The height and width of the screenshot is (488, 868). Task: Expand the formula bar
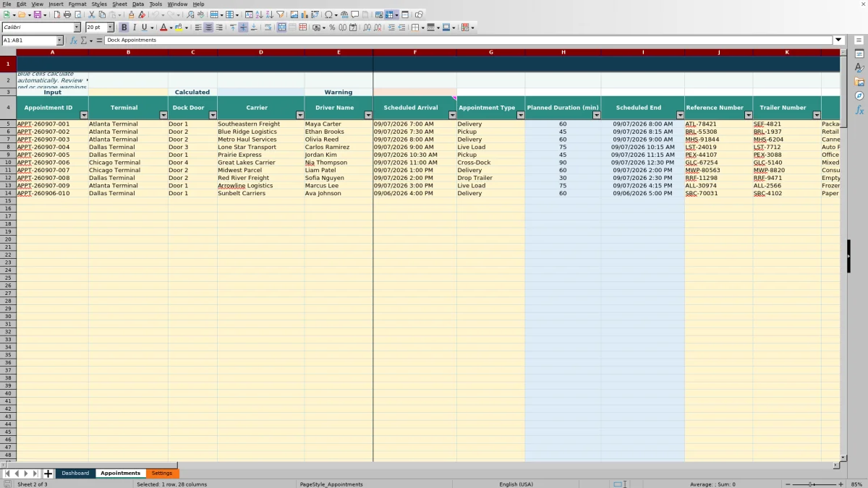(x=839, y=40)
